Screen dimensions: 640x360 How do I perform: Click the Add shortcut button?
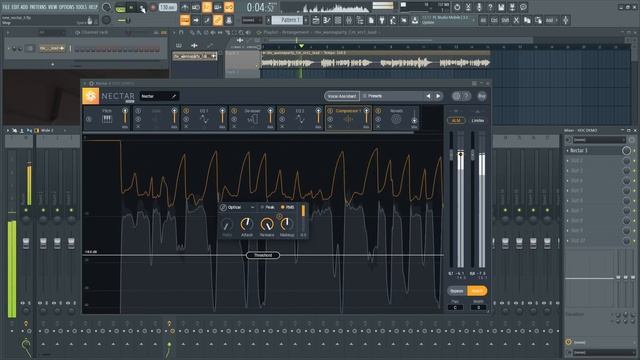(552, 20)
